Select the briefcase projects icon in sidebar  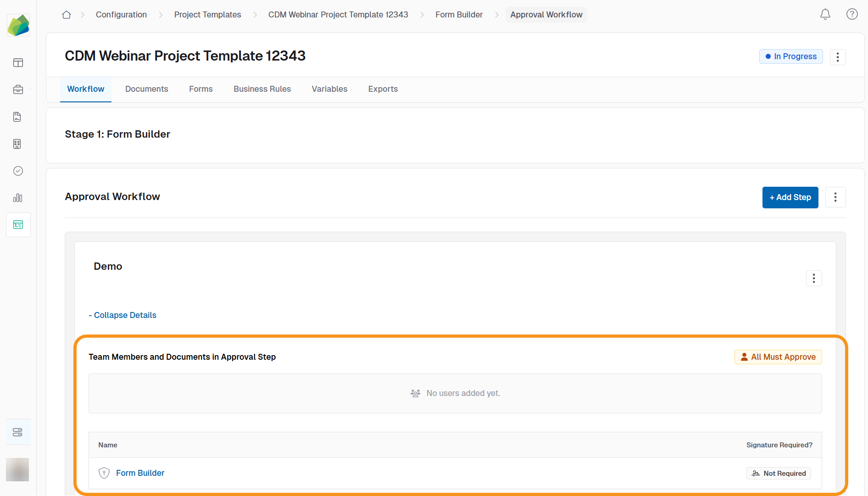[x=18, y=89]
